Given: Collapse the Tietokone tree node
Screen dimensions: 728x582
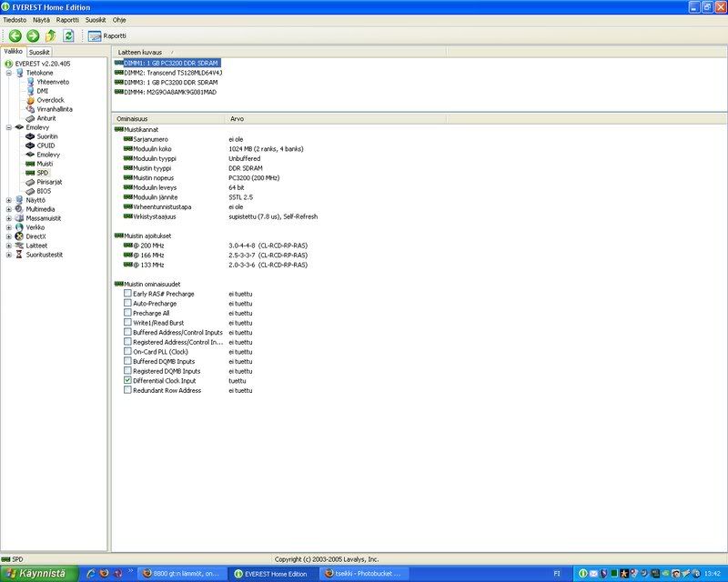Looking at the screenshot, I should pyautogui.click(x=9, y=73).
